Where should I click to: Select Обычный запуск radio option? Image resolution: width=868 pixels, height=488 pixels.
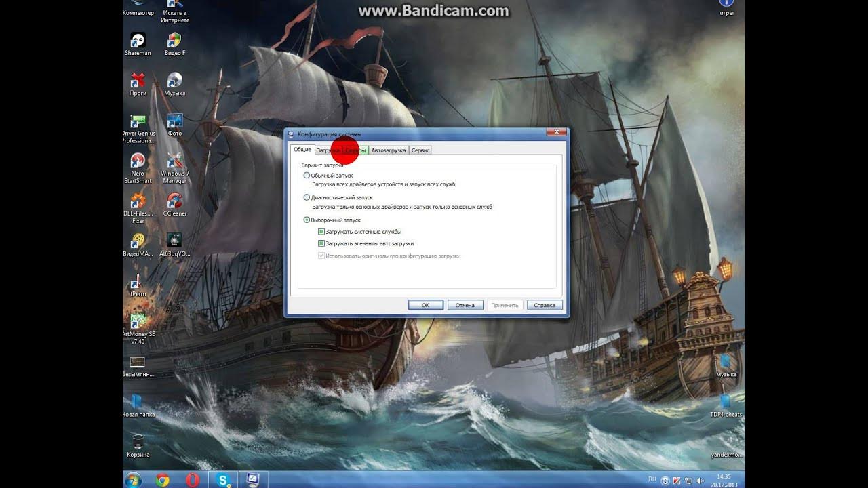(328, 175)
